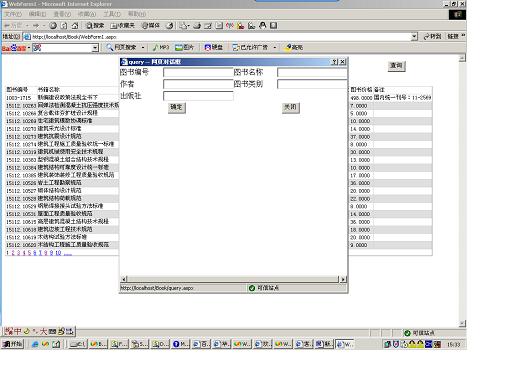The image size is (512, 384).
Task: Open the Media (媒体) toolbar button
Action: (x=151, y=26)
